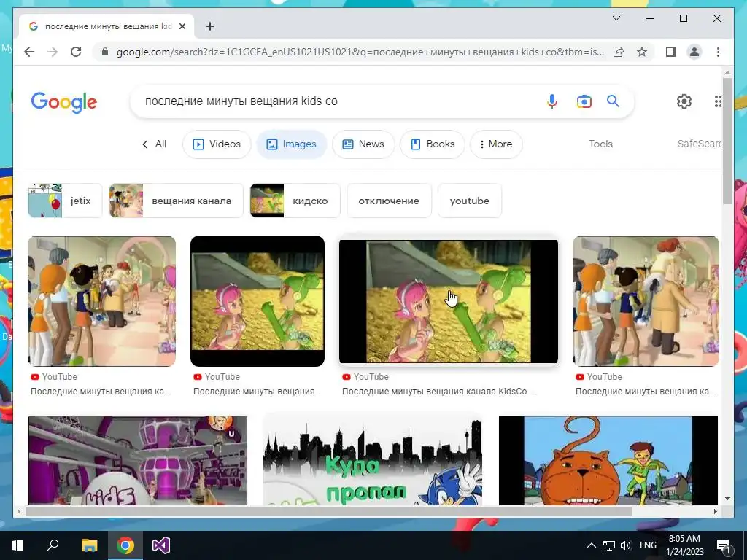This screenshot has height=560, width=747.
Task: Open the taskbar clock and date
Action: (x=684, y=545)
